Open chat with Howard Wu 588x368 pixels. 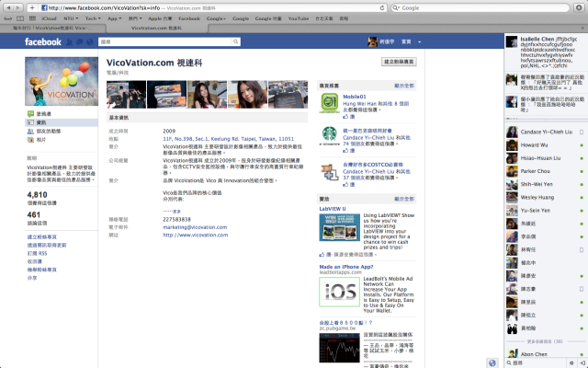click(x=546, y=145)
